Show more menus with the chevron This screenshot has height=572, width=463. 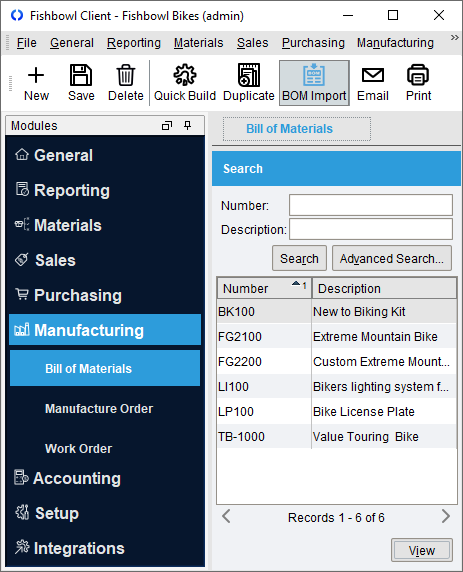(454, 38)
